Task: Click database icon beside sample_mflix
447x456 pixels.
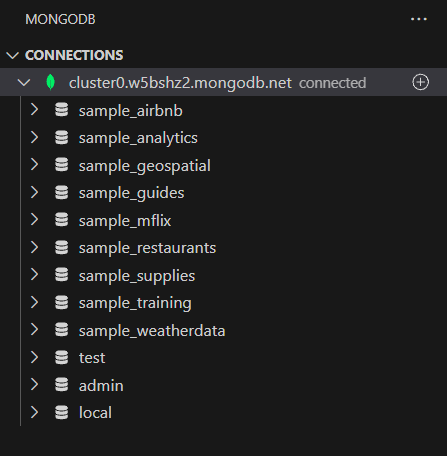Action: pyautogui.click(x=62, y=220)
